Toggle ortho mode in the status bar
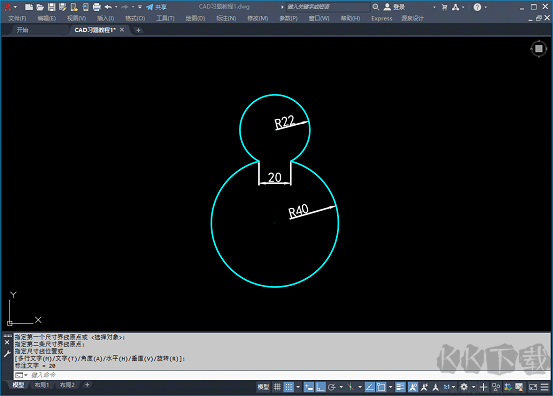This screenshot has height=396, width=553. coord(320,387)
